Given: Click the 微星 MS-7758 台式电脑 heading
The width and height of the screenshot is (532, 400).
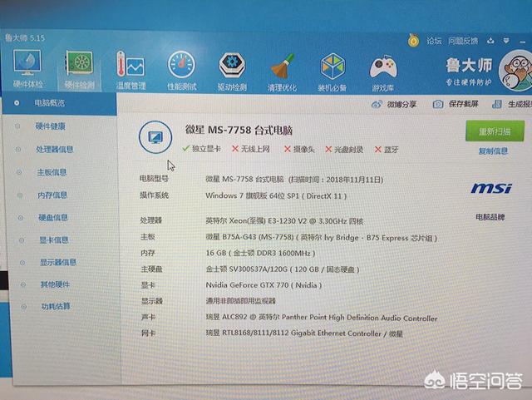Looking at the screenshot, I should coord(239,130).
